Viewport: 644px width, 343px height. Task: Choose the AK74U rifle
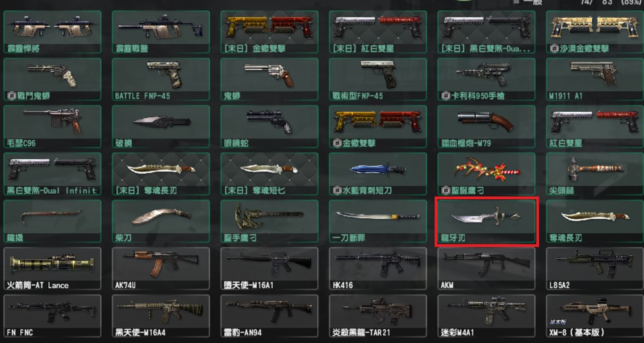[161, 269]
